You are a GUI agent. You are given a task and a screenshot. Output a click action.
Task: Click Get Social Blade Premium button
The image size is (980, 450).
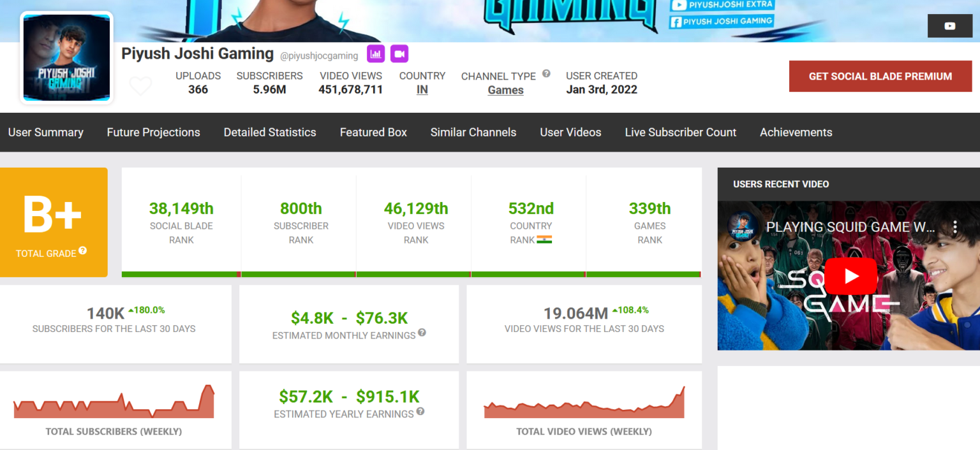(880, 76)
